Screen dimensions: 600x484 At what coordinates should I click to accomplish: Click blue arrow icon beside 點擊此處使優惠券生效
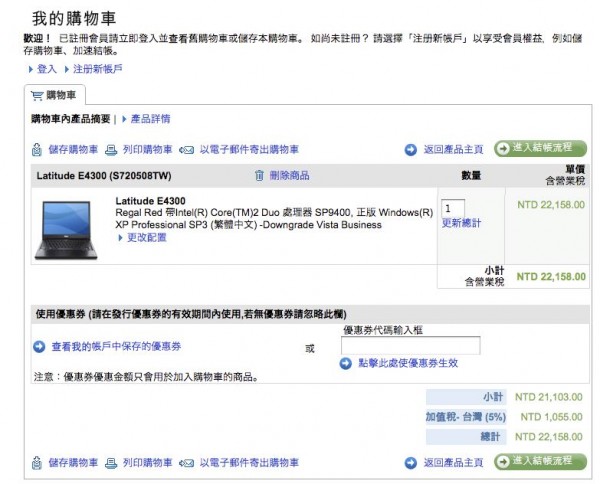346,363
